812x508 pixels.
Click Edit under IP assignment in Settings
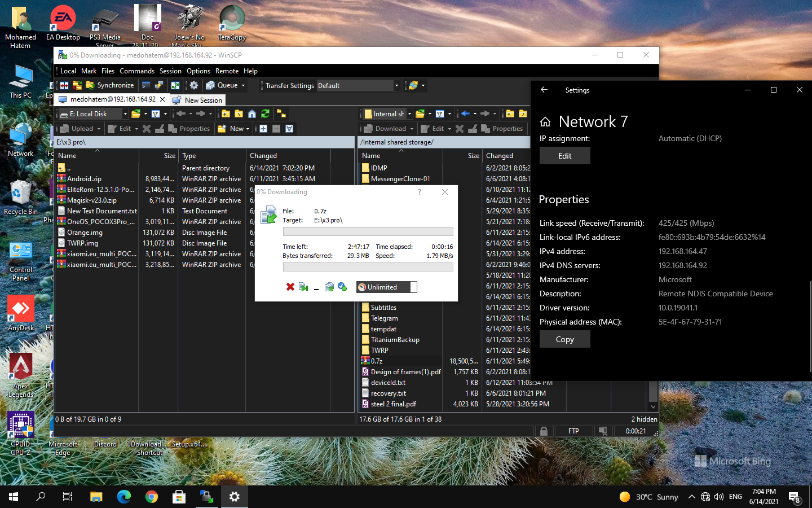coord(564,155)
